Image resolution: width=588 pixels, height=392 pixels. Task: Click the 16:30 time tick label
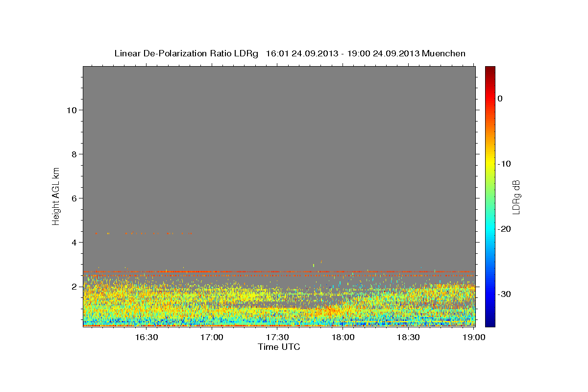147,337
